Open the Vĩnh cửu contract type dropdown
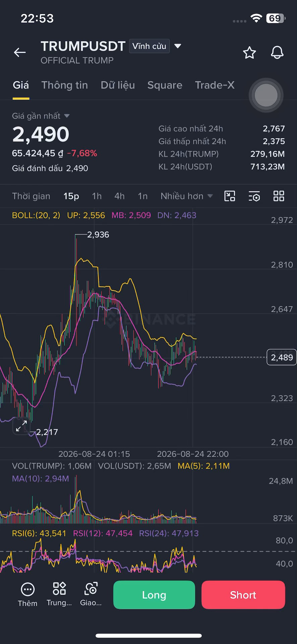The image size is (297, 644). tap(149, 46)
